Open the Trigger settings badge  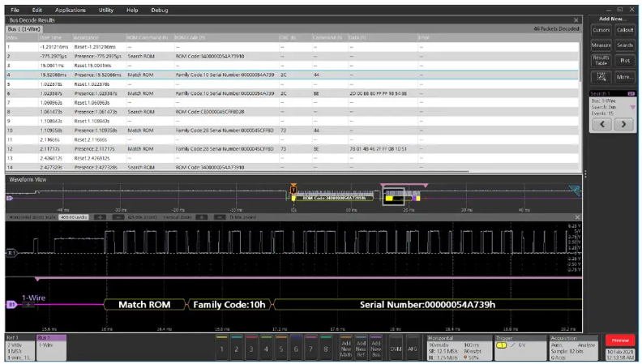coord(520,348)
